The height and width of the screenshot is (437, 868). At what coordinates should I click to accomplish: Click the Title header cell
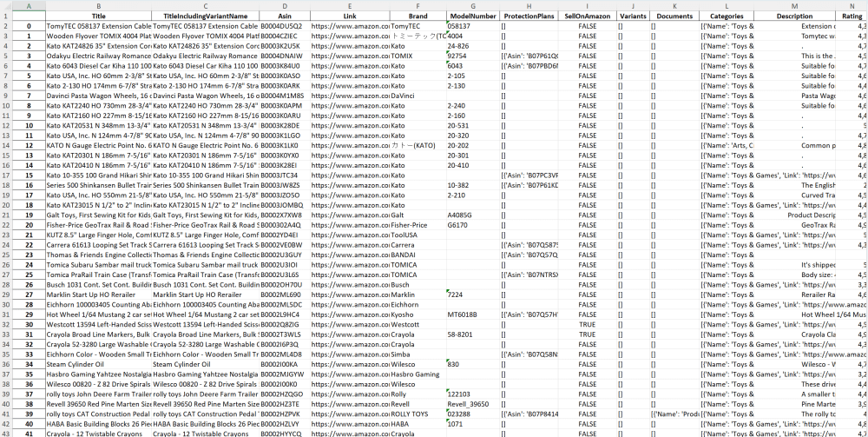[99, 16]
